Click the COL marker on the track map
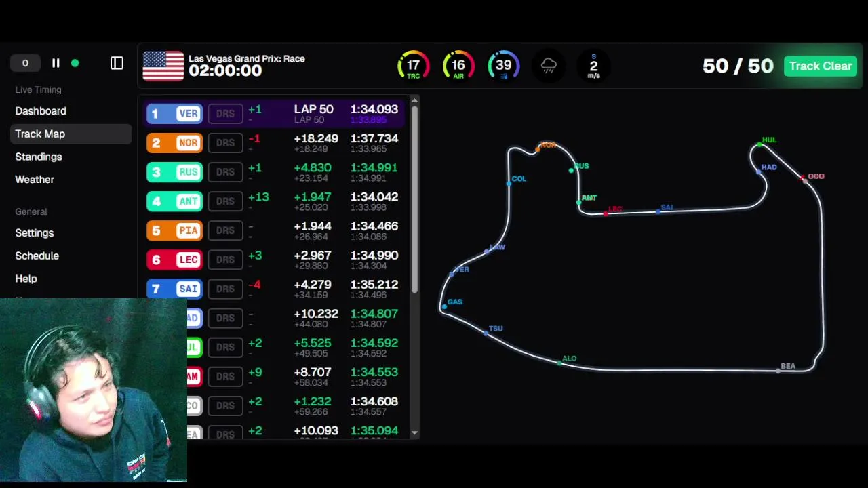 [509, 183]
